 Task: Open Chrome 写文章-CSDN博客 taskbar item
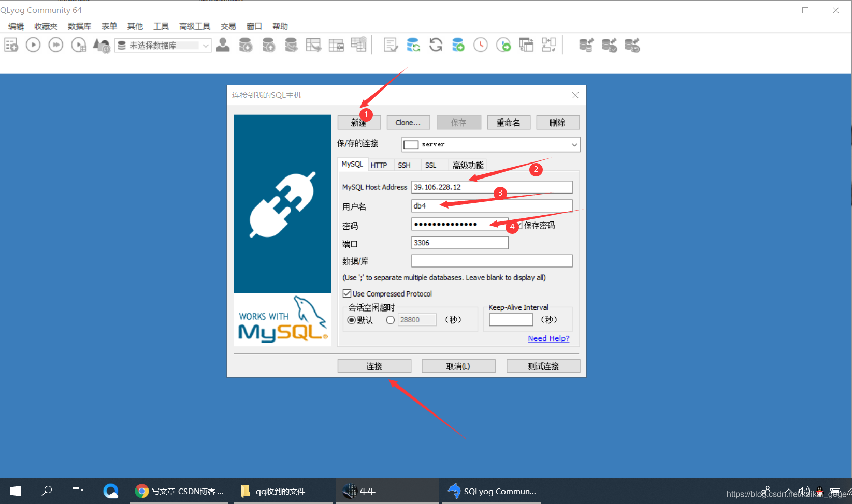(180, 491)
